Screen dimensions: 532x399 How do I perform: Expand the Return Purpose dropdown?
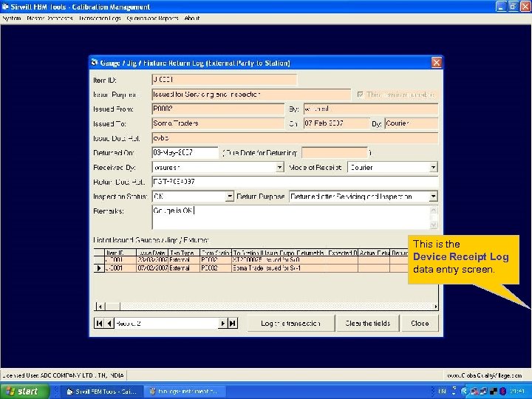click(433, 197)
